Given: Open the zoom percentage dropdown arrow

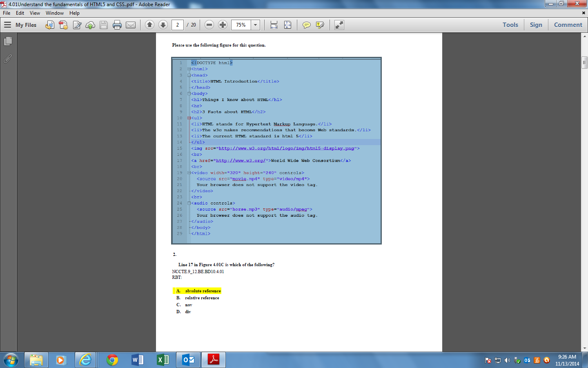Looking at the screenshot, I should (255, 25).
